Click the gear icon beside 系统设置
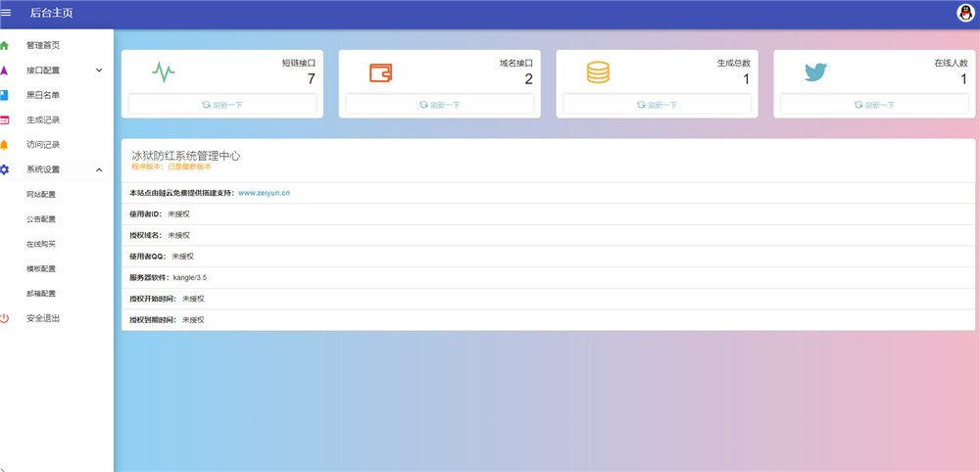This screenshot has height=472, width=980. click(x=4, y=169)
